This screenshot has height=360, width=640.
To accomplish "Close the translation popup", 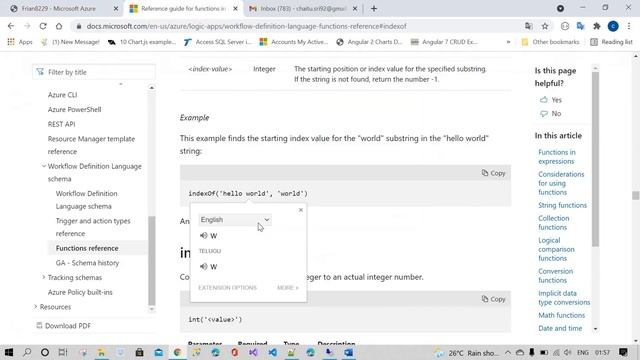I will coord(301,210).
